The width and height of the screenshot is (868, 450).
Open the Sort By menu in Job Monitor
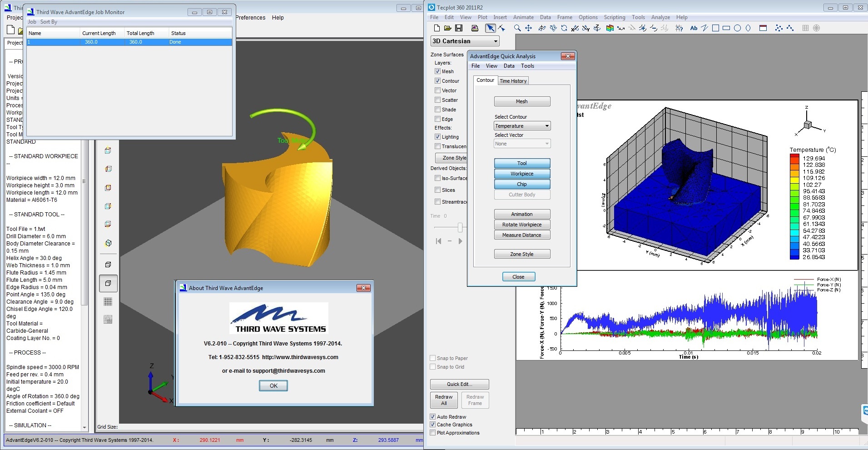click(49, 22)
